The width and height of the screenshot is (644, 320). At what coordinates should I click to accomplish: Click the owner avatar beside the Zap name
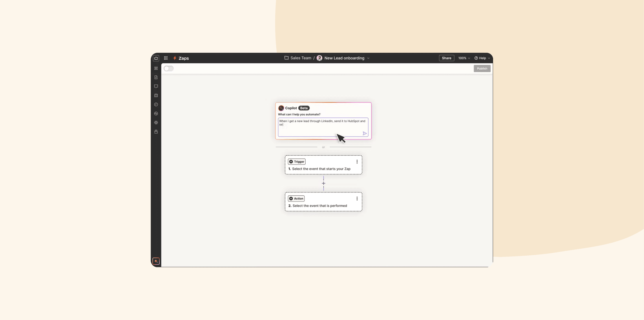(x=319, y=58)
